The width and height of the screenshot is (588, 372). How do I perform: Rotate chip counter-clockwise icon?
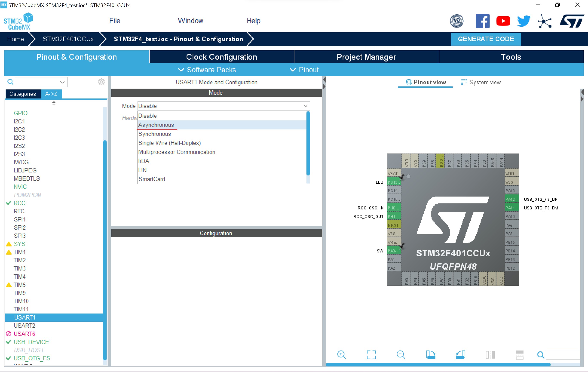pos(460,355)
